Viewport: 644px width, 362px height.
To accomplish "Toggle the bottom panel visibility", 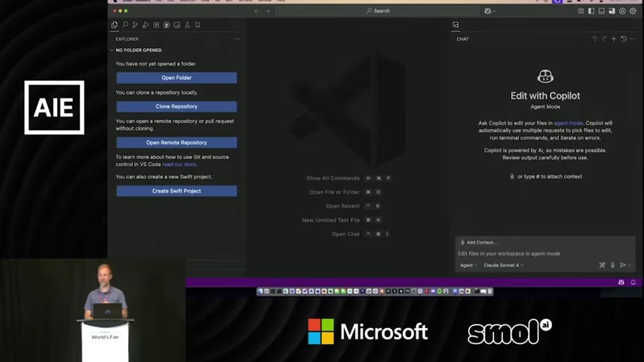I will pyautogui.click(x=602, y=11).
